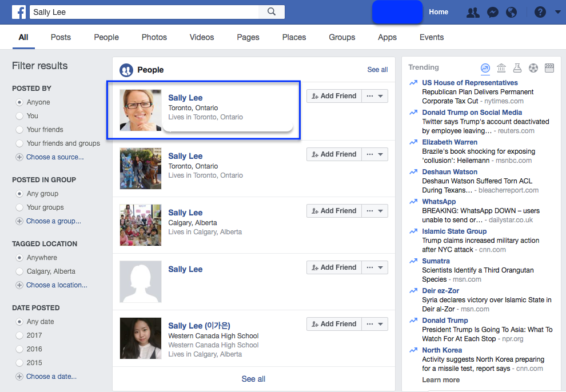Click trend arrow next to North Korea
Viewport: 566px width, 392px height.
[x=413, y=350]
